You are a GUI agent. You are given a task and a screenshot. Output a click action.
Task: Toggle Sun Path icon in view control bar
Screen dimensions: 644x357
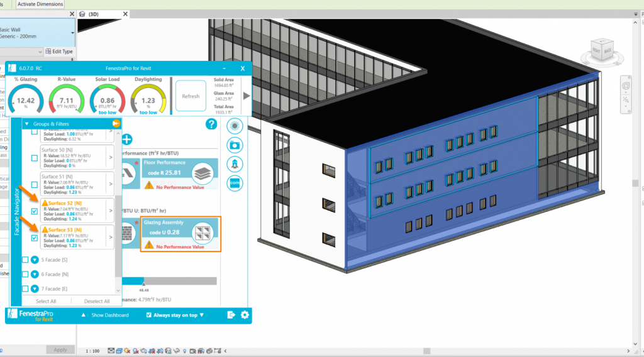[127, 351]
